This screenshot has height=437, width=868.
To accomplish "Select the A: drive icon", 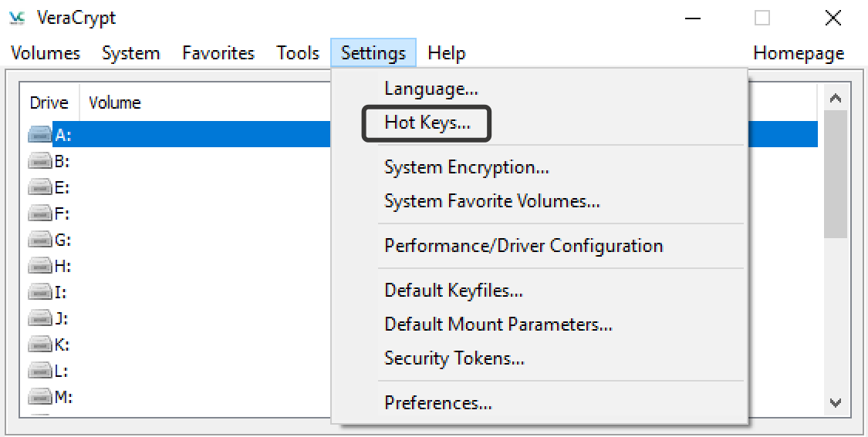I will pos(40,135).
